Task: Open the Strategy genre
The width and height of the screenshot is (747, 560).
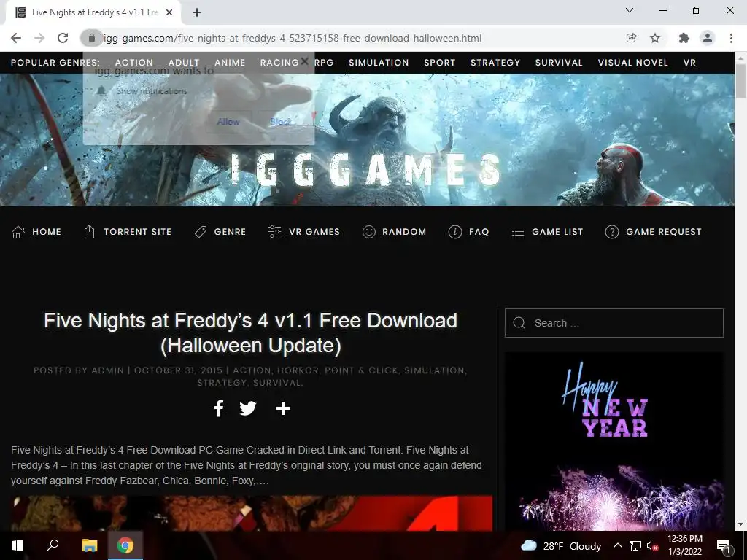Action: click(x=495, y=63)
